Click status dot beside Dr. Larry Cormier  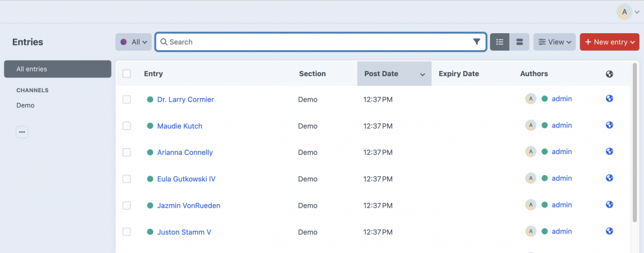(x=151, y=100)
